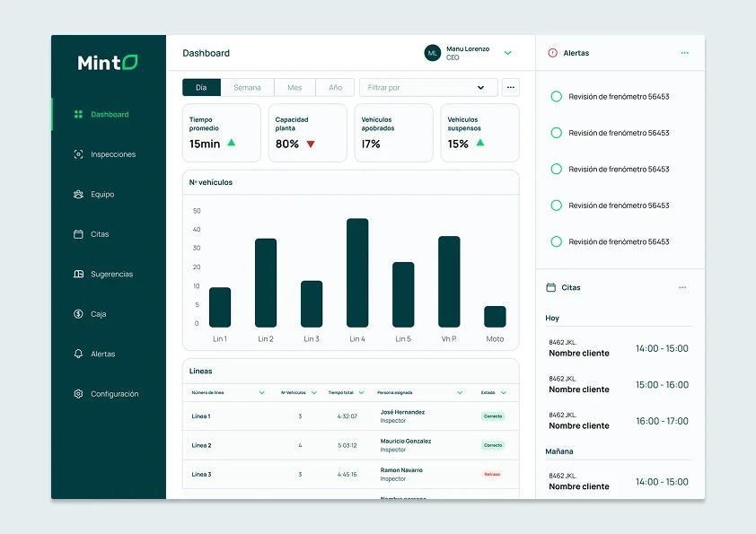Mark the third Revisión de frenómetro alert
The image size is (756, 534).
pos(557,169)
